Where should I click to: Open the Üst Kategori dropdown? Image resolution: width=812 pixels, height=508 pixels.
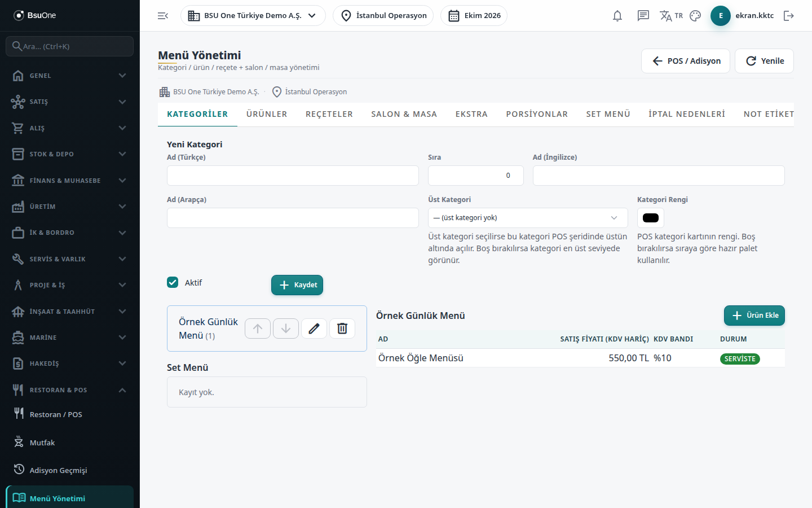[528, 218]
